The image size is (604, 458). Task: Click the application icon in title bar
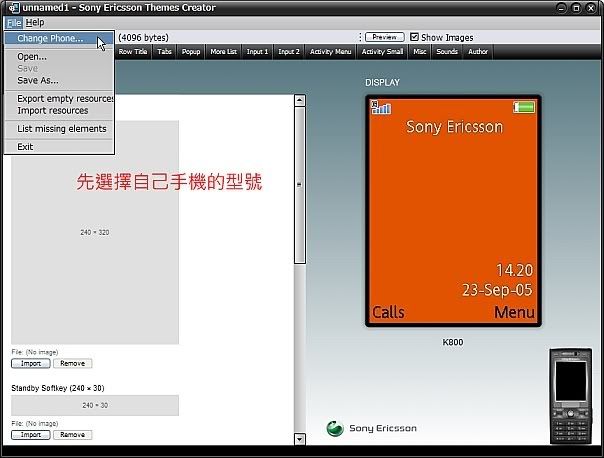tap(13, 7)
